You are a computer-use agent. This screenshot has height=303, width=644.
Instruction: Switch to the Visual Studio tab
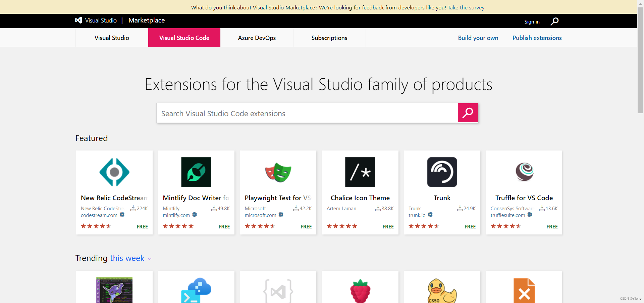coord(112,38)
